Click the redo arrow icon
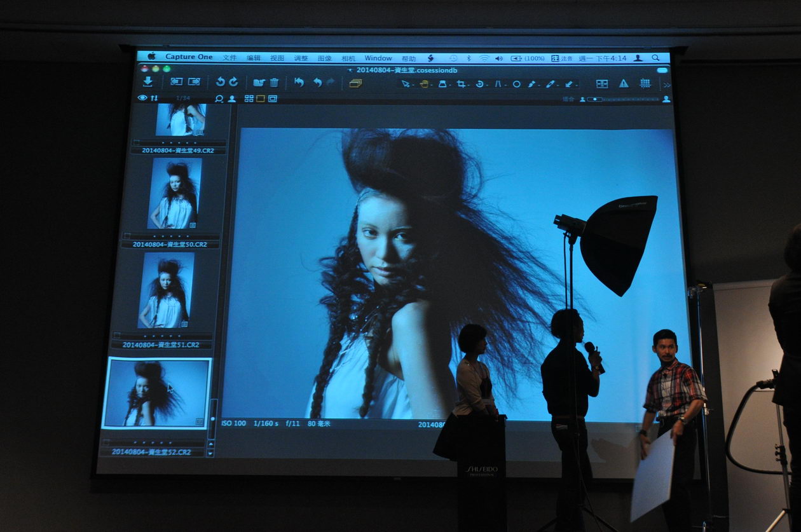The width and height of the screenshot is (801, 532). (331, 83)
